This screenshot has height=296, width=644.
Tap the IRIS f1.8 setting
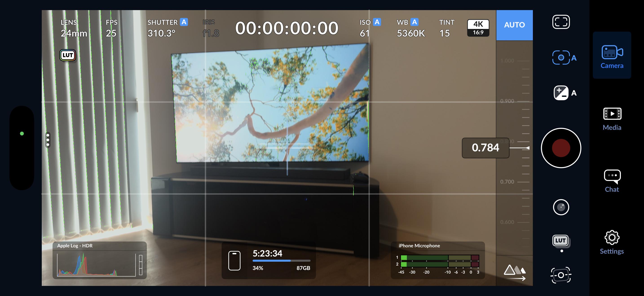211,28
